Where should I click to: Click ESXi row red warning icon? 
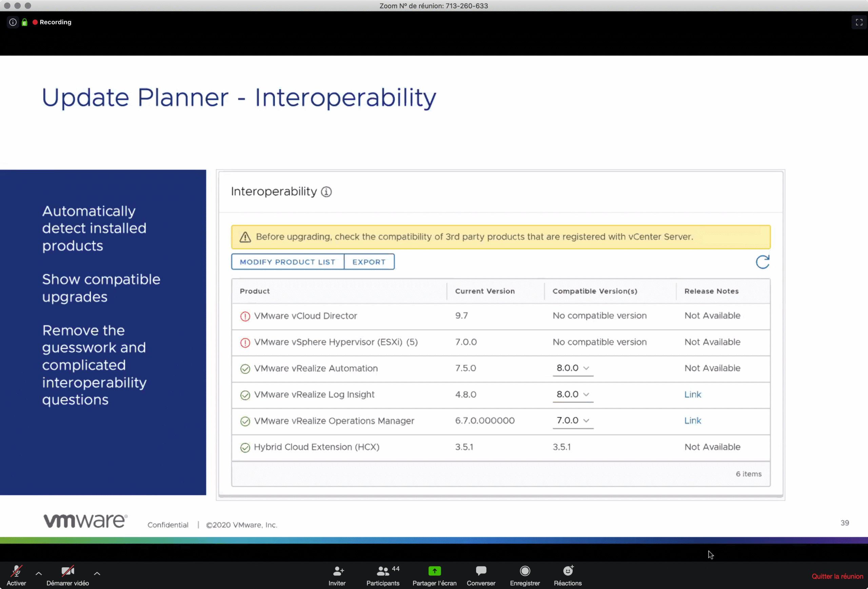pos(245,343)
